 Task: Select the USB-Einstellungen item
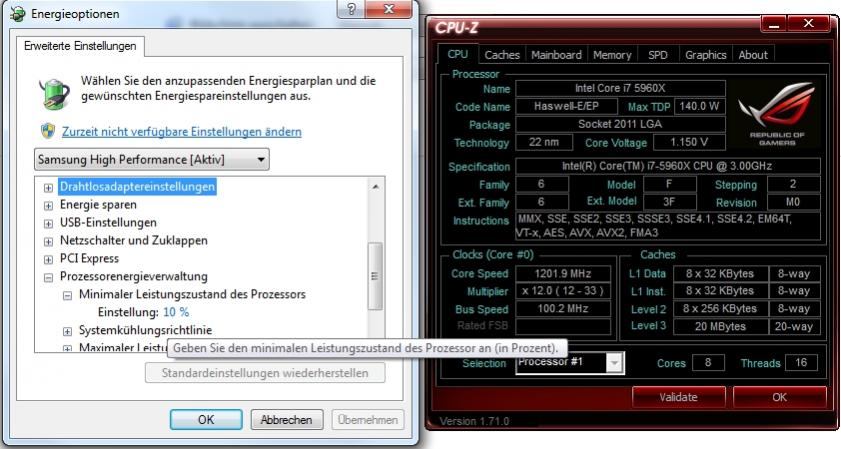click(x=108, y=222)
